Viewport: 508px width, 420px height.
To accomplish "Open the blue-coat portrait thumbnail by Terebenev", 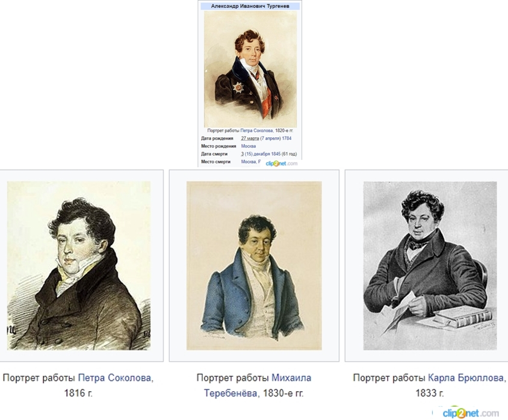I will click(254, 265).
